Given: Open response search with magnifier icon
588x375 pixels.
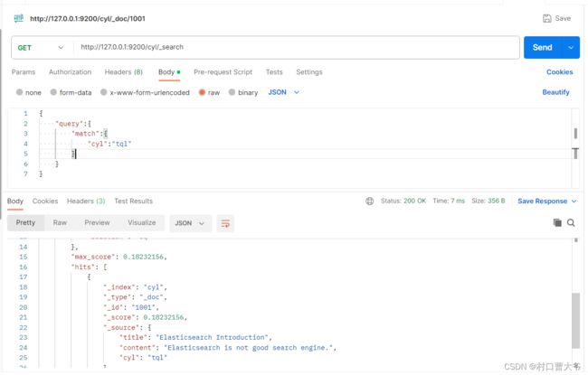Looking at the screenshot, I should [x=571, y=223].
